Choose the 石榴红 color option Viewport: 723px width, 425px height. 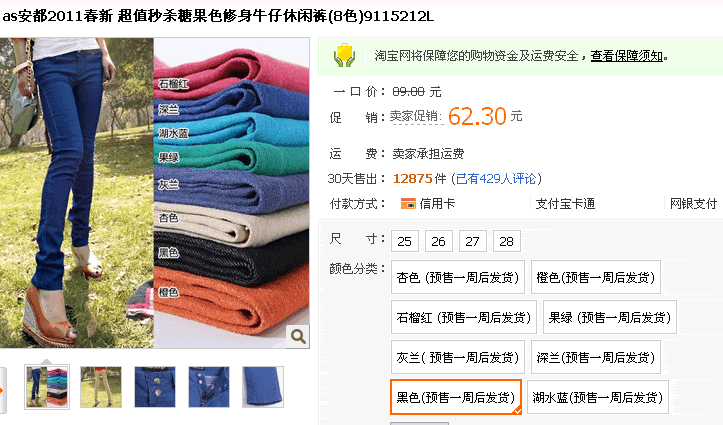(x=463, y=317)
